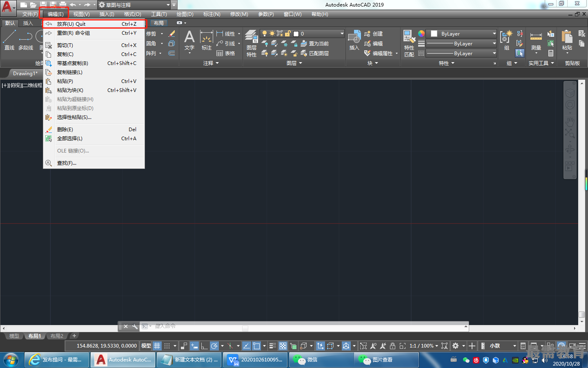The width and height of the screenshot is (588, 368).
Task: Expand the 图层 panel
Action: click(x=294, y=63)
